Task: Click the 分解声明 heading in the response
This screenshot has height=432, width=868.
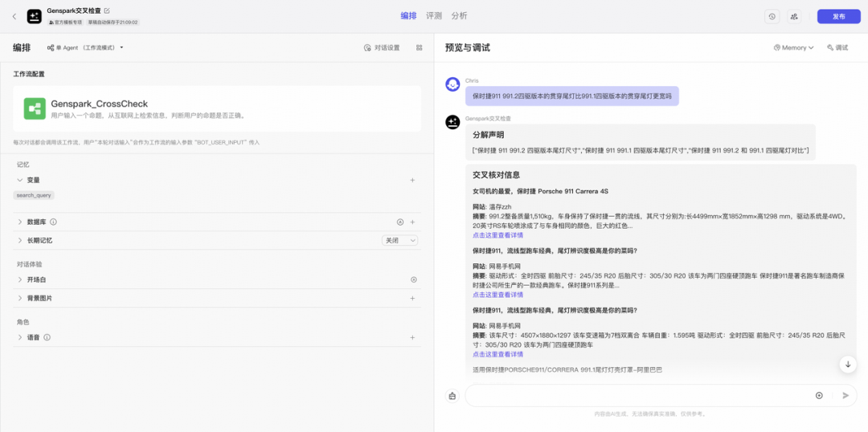Action: (489, 134)
